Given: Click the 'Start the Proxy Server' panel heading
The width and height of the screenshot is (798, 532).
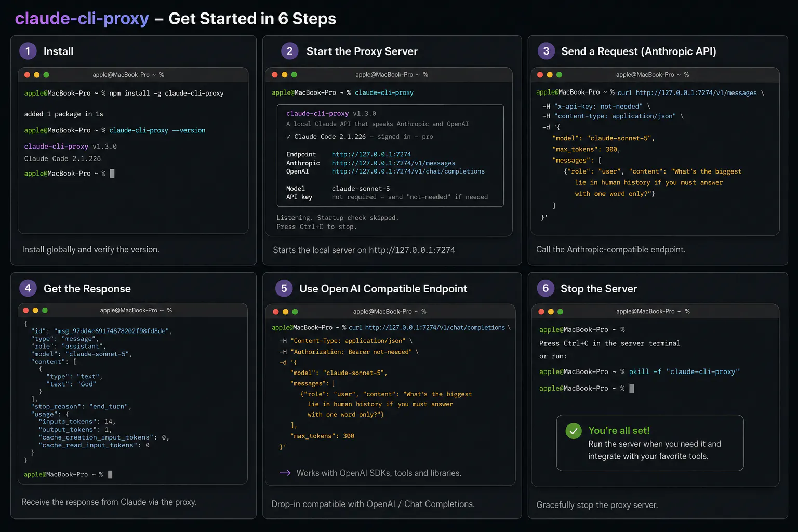Looking at the screenshot, I should pyautogui.click(x=362, y=51).
